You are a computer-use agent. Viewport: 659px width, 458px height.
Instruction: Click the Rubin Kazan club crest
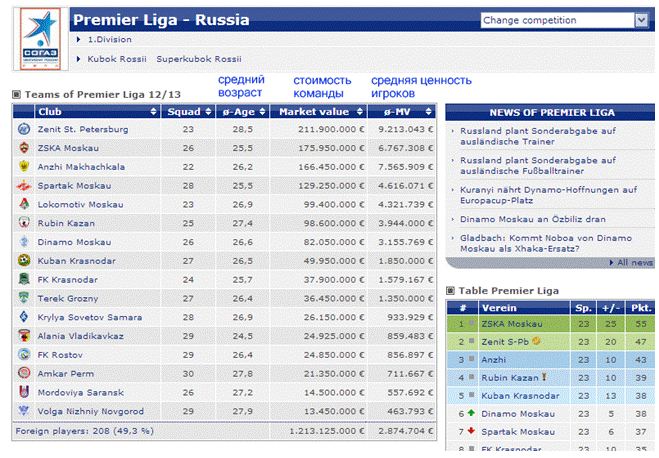(24, 223)
